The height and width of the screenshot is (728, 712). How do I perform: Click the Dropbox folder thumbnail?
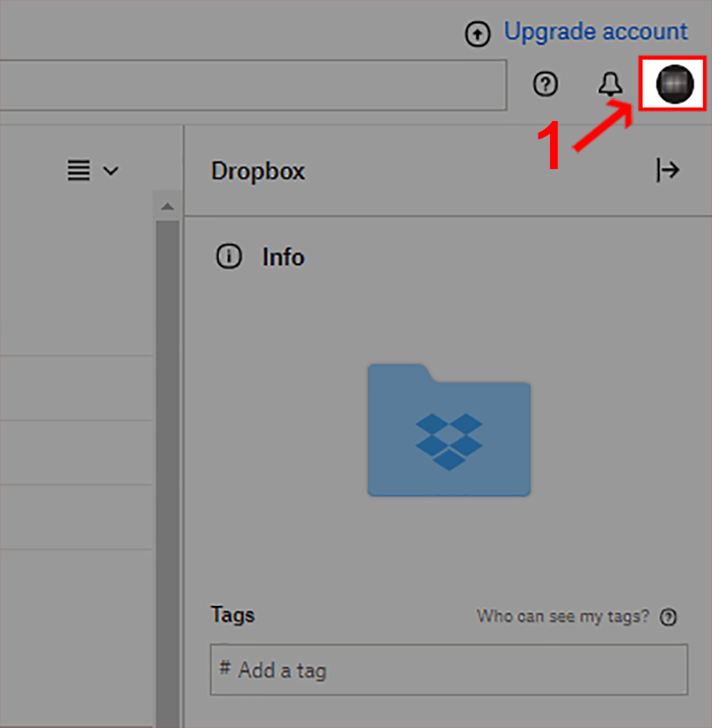pos(449,430)
